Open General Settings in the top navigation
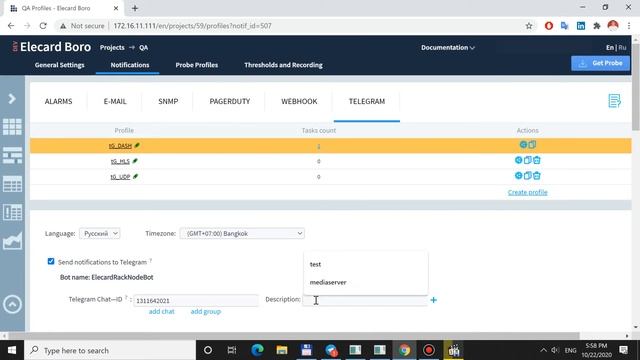Viewport: 640px width, 360px height. point(60,65)
